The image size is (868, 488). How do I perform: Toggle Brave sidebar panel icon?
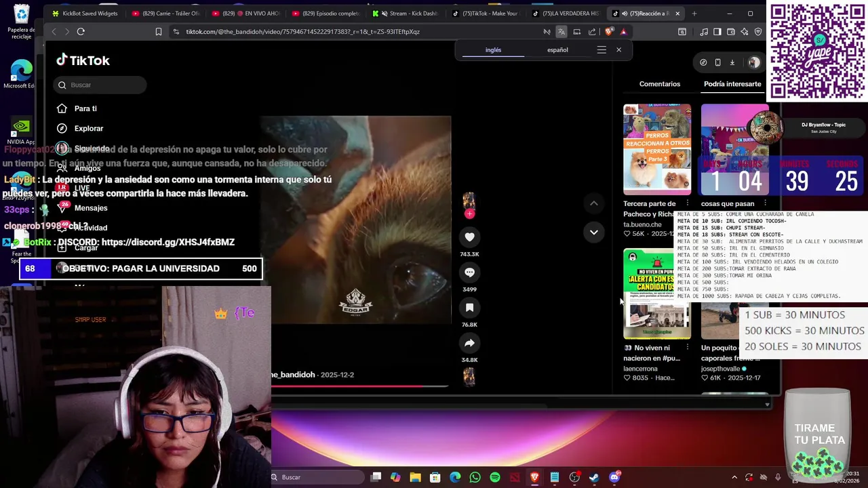pos(717,31)
